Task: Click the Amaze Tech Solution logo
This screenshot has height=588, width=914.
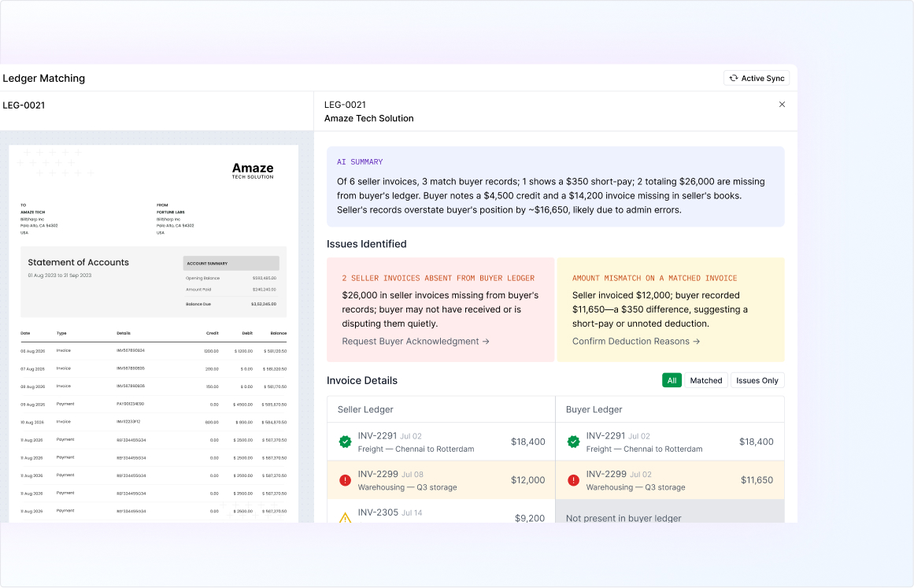Action: coord(253,171)
